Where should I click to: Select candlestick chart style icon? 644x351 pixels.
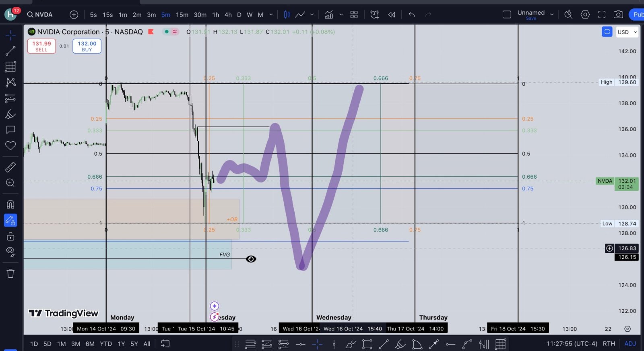pyautogui.click(x=287, y=14)
